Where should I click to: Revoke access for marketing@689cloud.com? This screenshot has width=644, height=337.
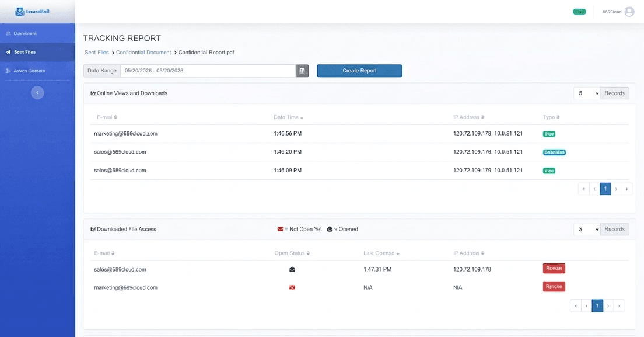(554, 286)
